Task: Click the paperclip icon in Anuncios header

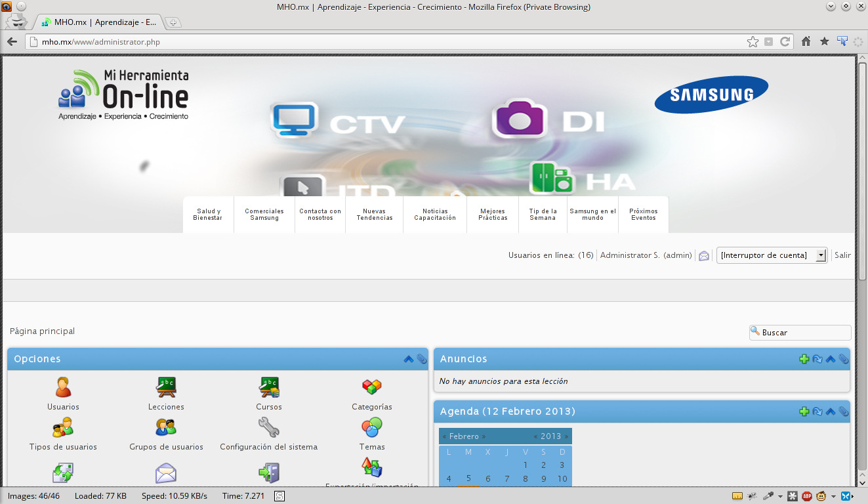Action: [844, 359]
